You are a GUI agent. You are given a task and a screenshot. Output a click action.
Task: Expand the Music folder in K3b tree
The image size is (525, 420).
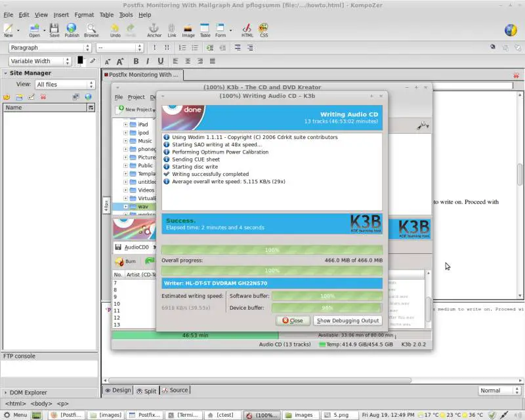125,141
